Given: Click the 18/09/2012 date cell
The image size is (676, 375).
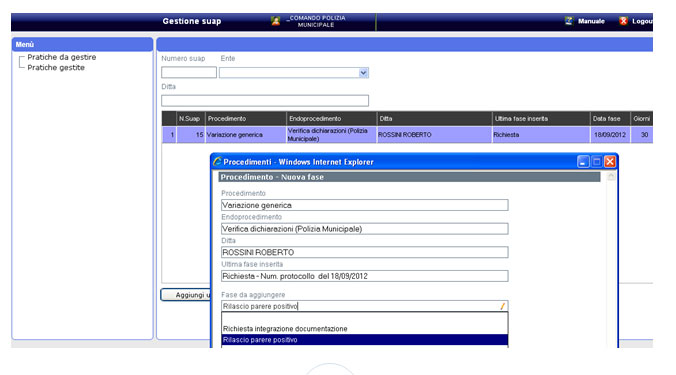Looking at the screenshot, I should (610, 134).
